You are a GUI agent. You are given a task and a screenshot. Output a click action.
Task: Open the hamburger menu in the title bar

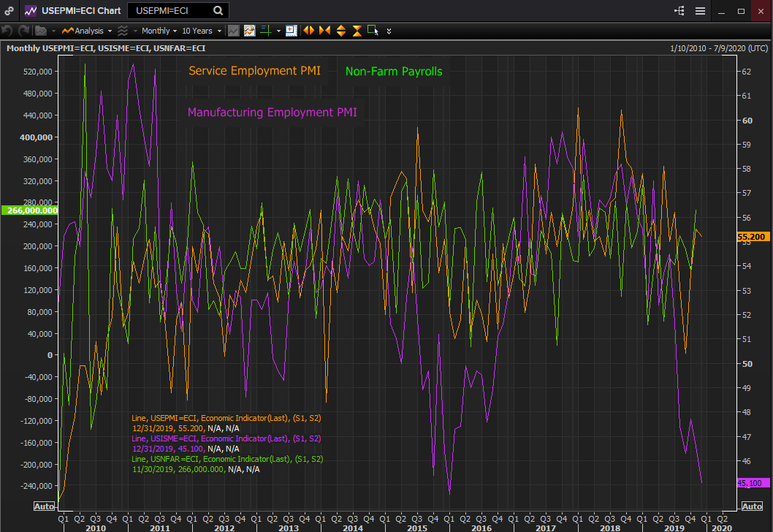(700, 11)
